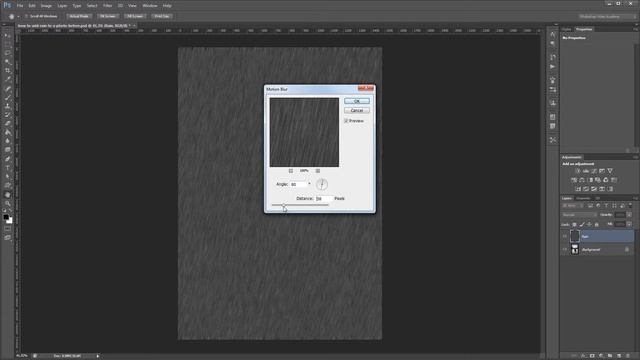The height and width of the screenshot is (360, 640).
Task: Click the Curves adjustment icon
Action: 594,171
